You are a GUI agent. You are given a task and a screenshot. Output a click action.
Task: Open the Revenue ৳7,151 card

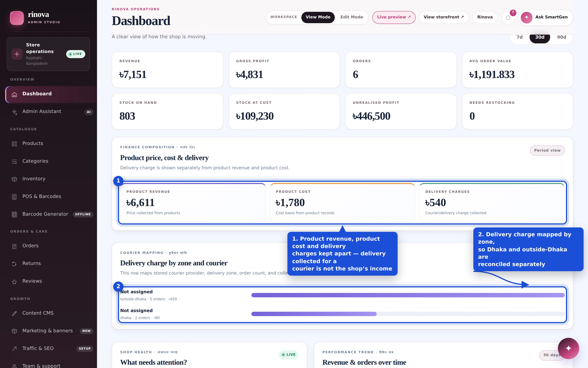click(167, 70)
